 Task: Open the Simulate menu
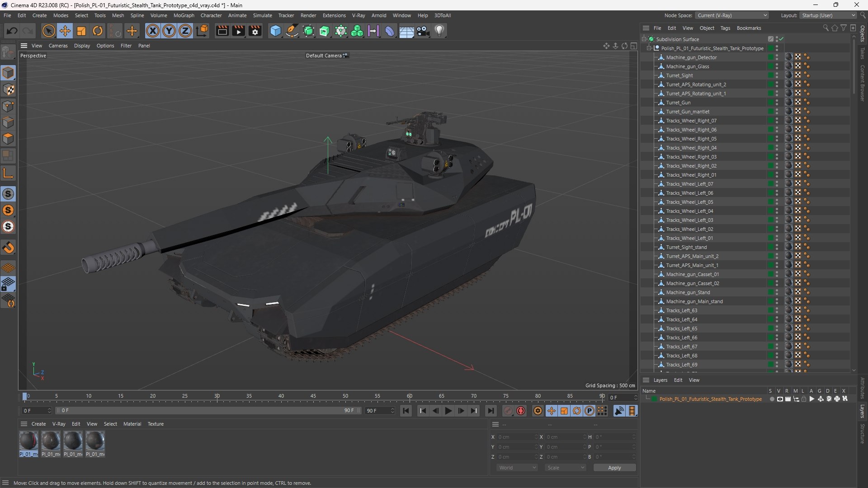262,15
